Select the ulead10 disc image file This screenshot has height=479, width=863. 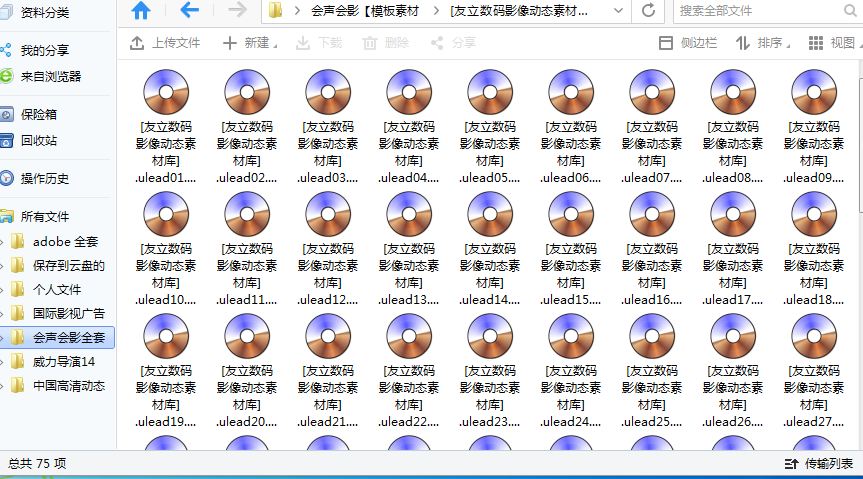tap(166, 248)
